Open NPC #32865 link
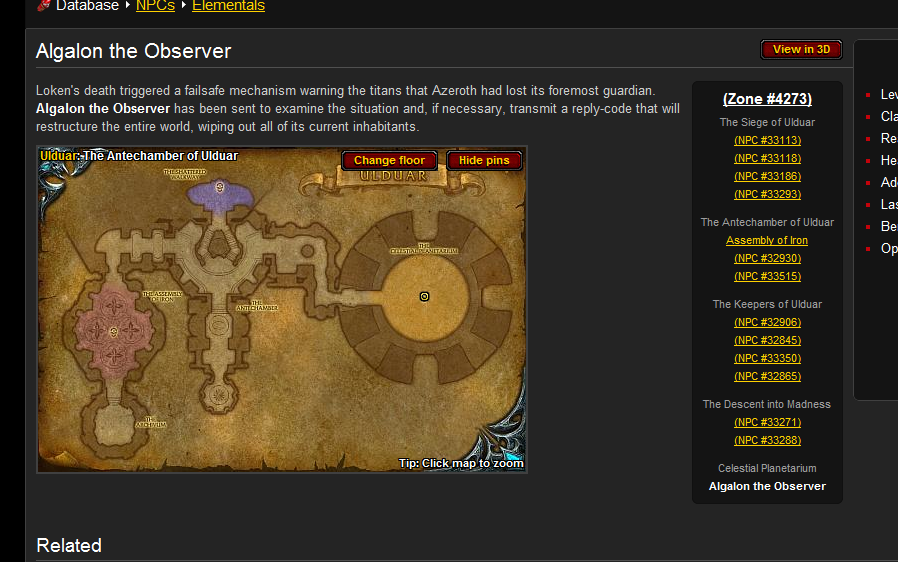Image resolution: width=898 pixels, height=562 pixels. (x=767, y=376)
